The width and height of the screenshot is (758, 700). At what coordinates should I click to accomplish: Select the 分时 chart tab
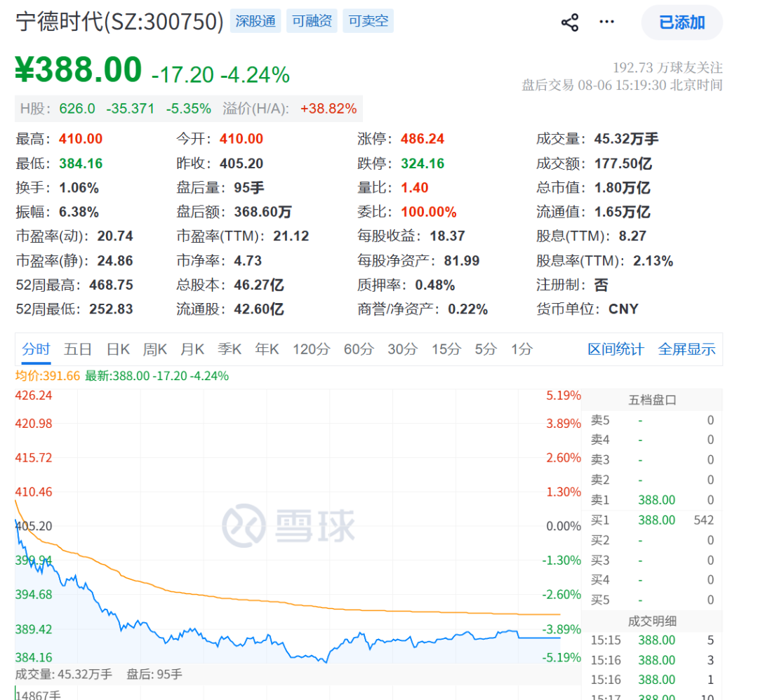point(36,349)
